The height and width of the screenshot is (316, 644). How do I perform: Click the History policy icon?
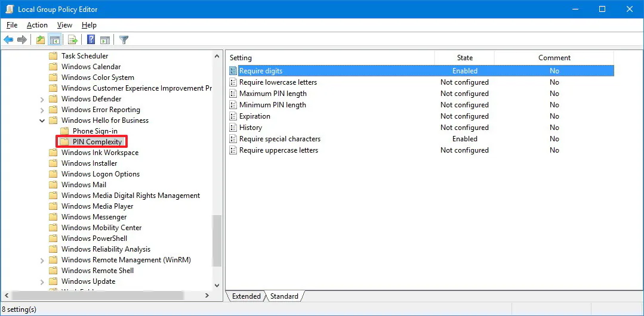[x=233, y=128]
